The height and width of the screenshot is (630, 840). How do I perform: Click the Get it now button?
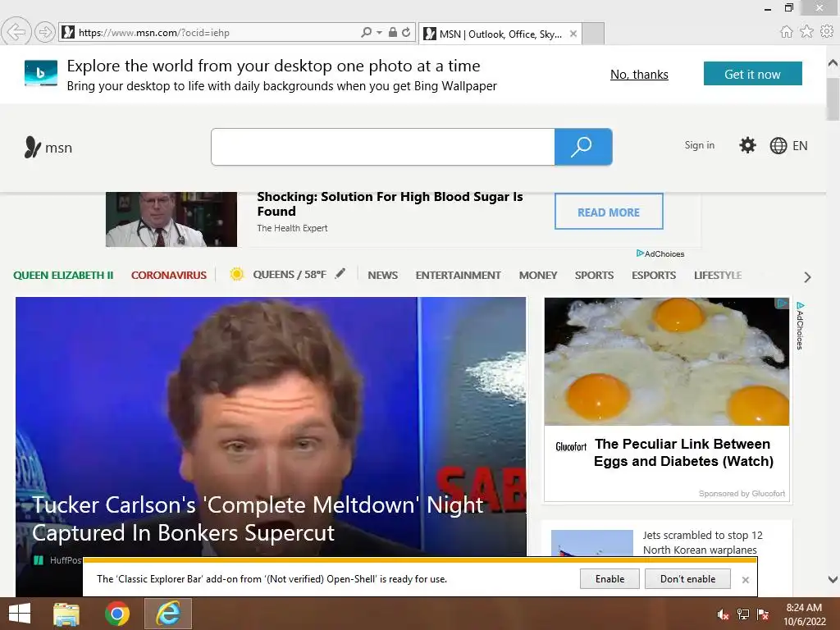pos(753,73)
